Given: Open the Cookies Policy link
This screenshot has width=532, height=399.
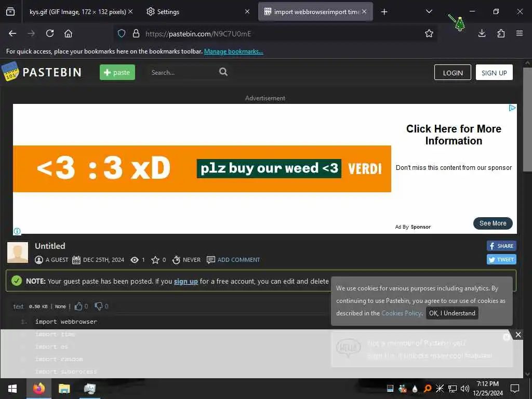Looking at the screenshot, I should [402, 313].
